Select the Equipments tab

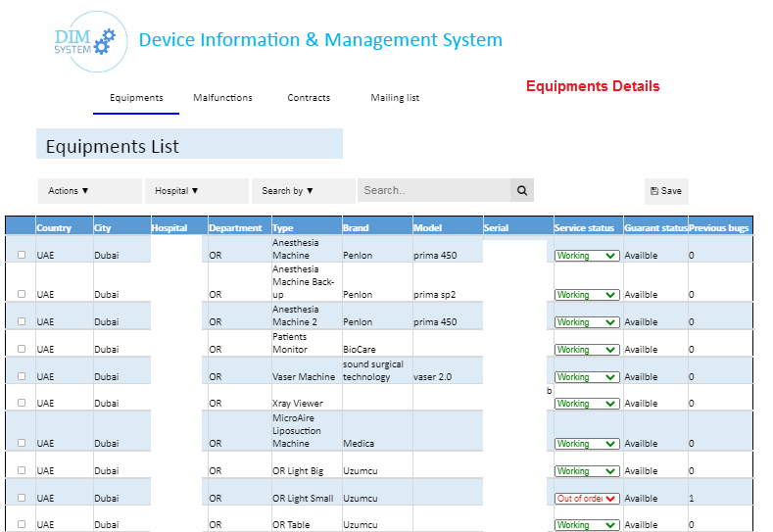[136, 98]
